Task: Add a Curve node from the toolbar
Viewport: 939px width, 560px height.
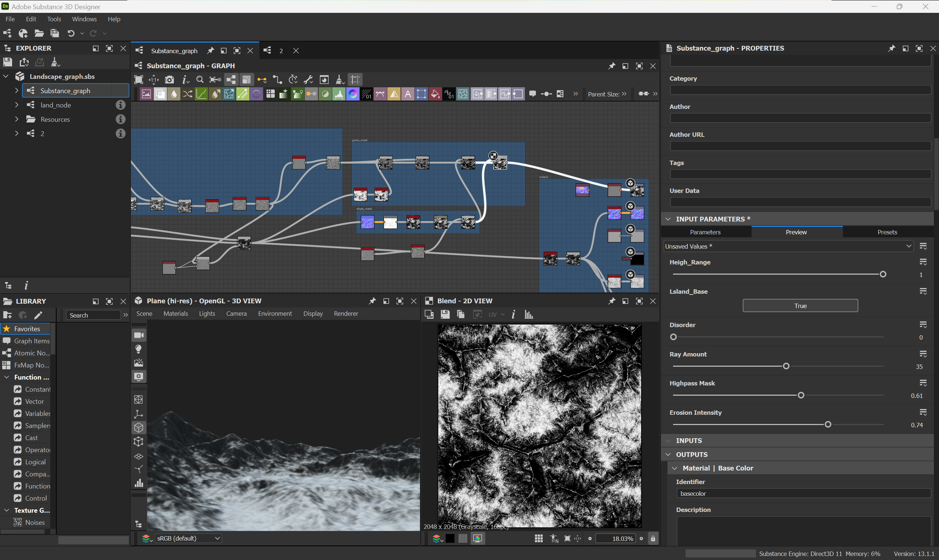Action: 201,94
